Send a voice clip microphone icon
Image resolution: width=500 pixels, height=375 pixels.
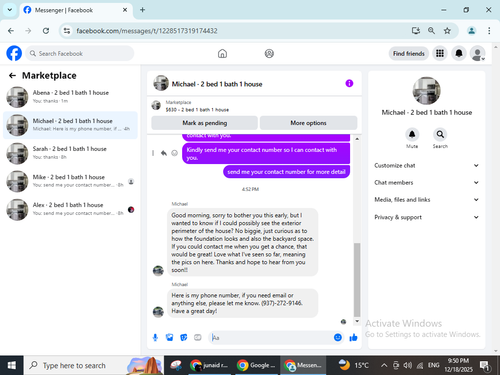point(155,338)
